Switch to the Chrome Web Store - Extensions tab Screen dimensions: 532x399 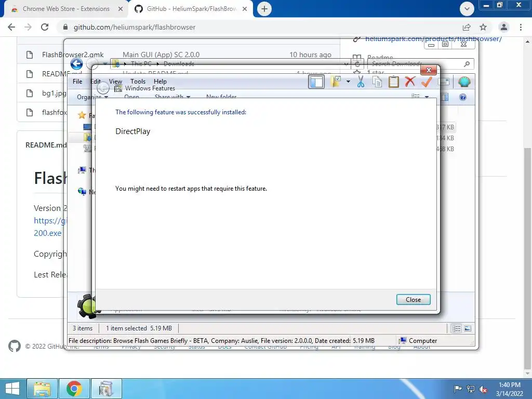[66, 9]
